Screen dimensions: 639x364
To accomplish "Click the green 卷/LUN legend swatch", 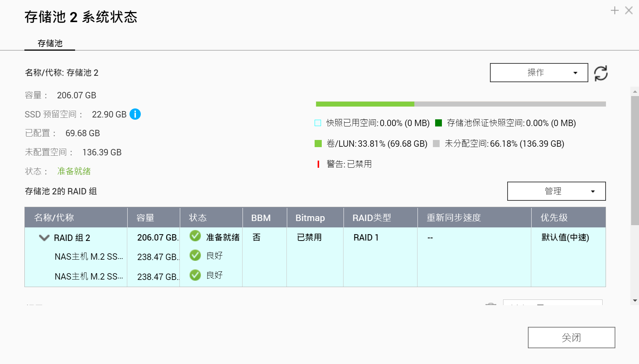I will tap(318, 144).
